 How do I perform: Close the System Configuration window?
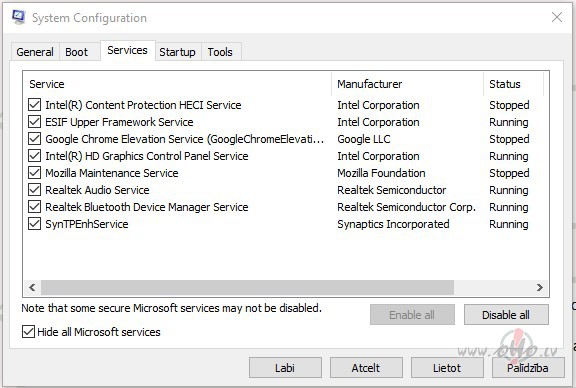pyautogui.click(x=557, y=17)
